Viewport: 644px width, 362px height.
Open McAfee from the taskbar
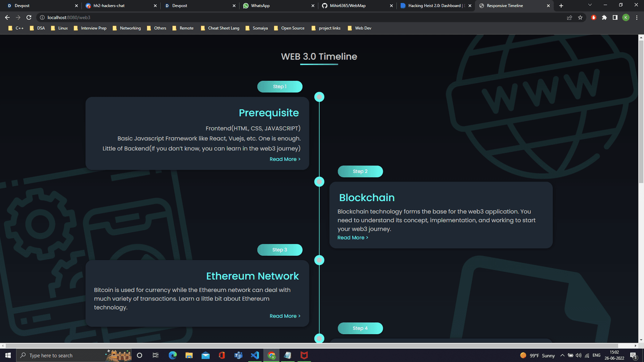tap(304, 355)
